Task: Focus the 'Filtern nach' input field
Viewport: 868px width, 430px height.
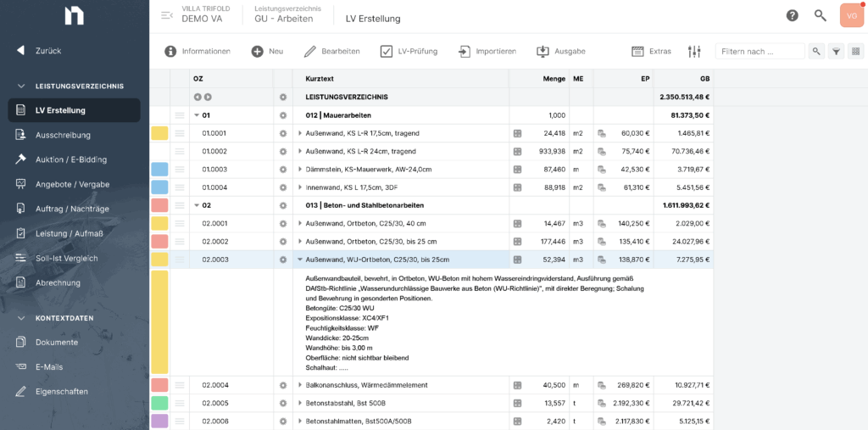Action: coord(759,52)
